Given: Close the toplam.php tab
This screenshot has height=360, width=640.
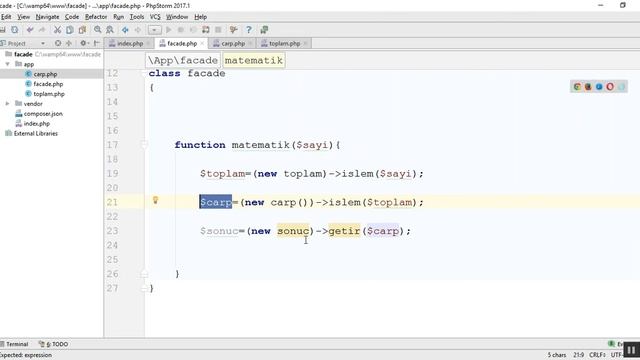Looking at the screenshot, I should pos(305,43).
